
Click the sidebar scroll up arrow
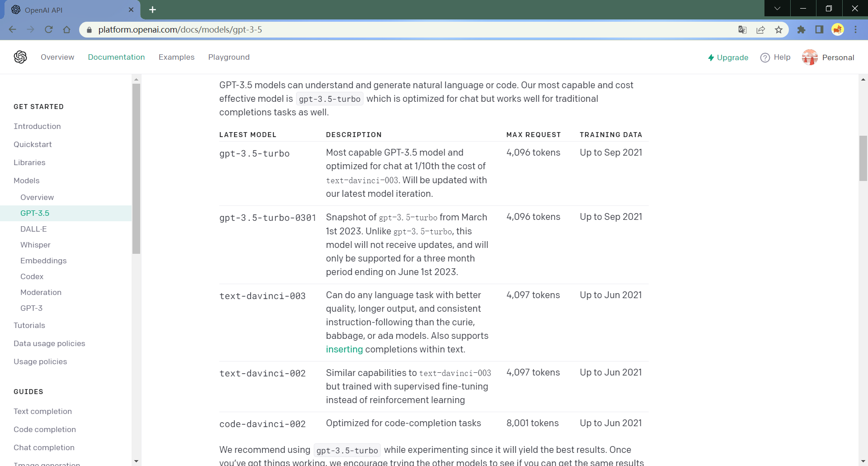136,79
